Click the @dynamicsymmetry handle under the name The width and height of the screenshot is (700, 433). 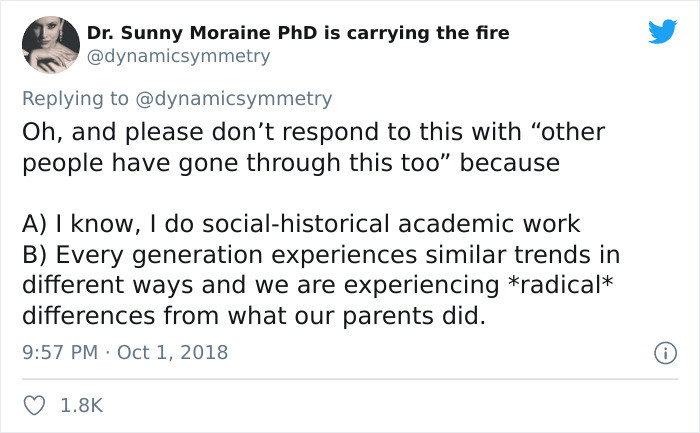coord(178,57)
